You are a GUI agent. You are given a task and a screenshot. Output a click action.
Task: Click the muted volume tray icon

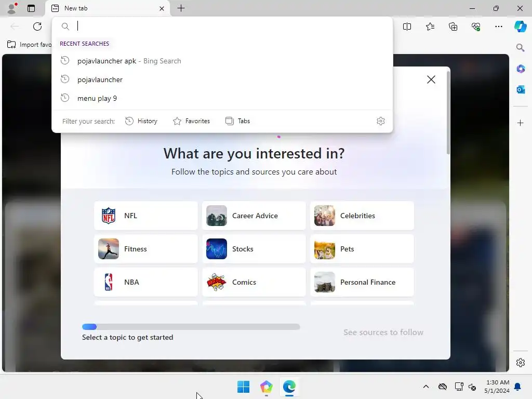click(x=472, y=387)
